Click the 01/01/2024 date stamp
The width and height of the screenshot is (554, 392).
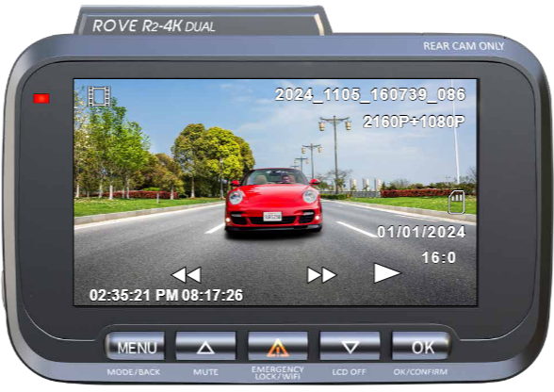point(421,232)
